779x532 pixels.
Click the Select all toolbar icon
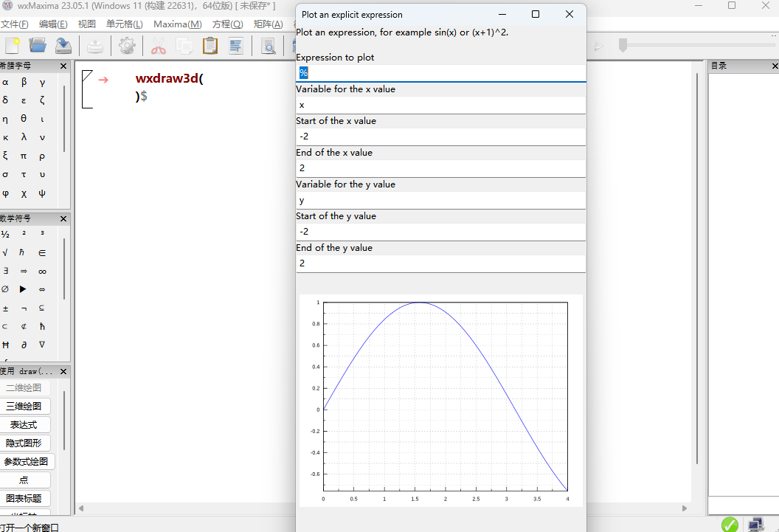pyautogui.click(x=236, y=46)
